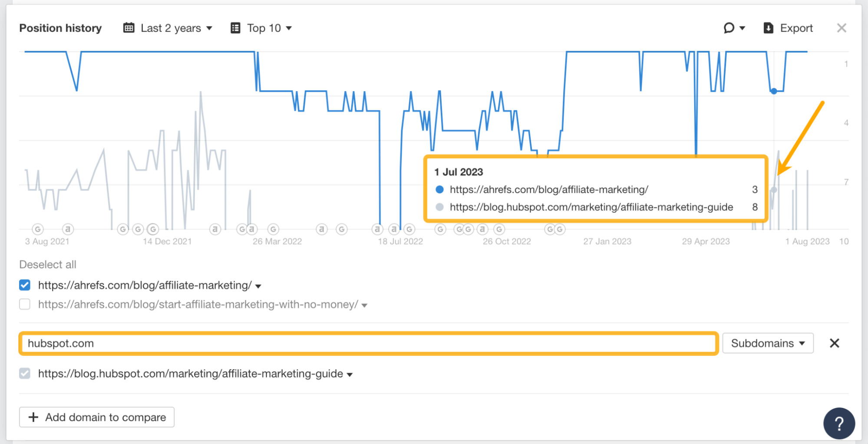Click the Export download icon

768,27
